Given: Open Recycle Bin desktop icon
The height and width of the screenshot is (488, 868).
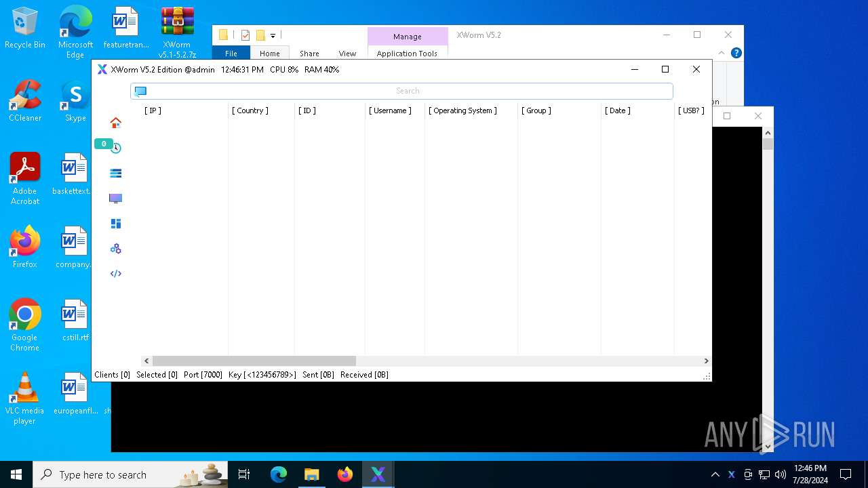Looking at the screenshot, I should [25, 28].
